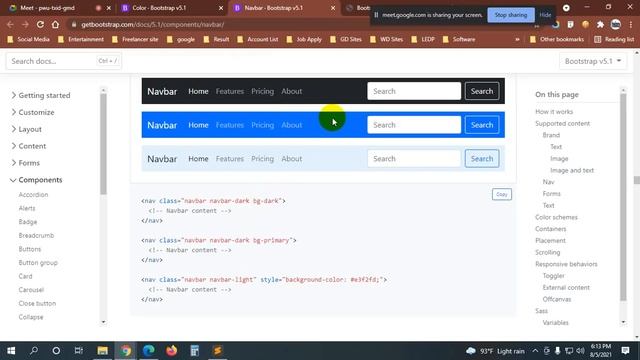Click the On this page scrollbar
Viewport: 640px width, 360px height.
pyautogui.click(x=623, y=198)
